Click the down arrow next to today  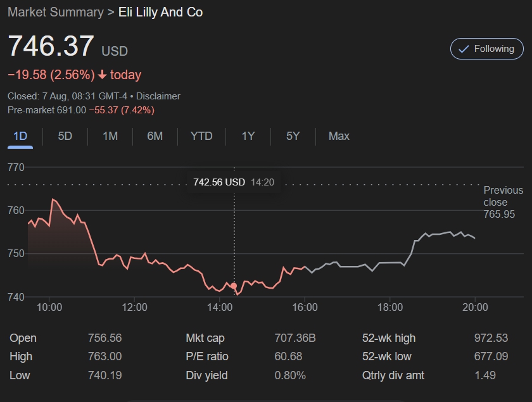pos(102,75)
